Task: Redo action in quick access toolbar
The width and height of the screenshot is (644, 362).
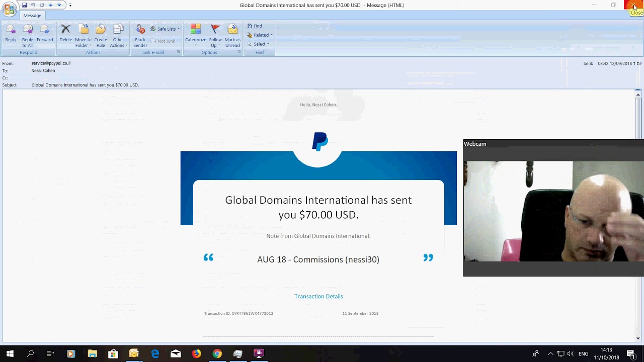Action: click(x=42, y=5)
